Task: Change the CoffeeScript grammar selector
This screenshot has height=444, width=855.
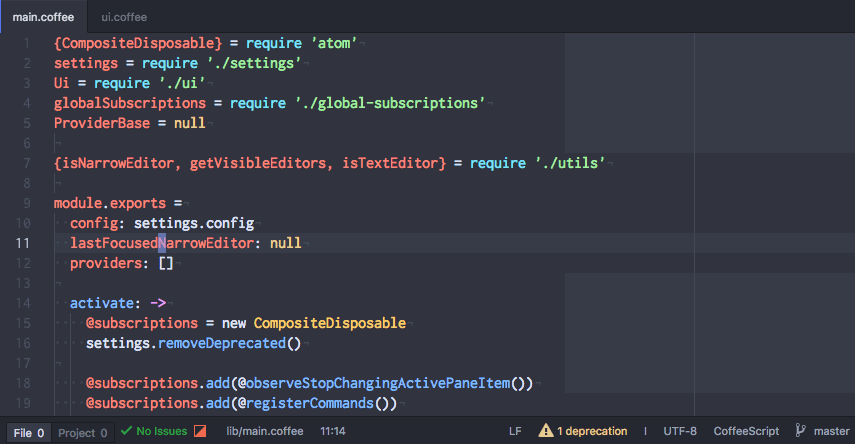Action: (746, 431)
